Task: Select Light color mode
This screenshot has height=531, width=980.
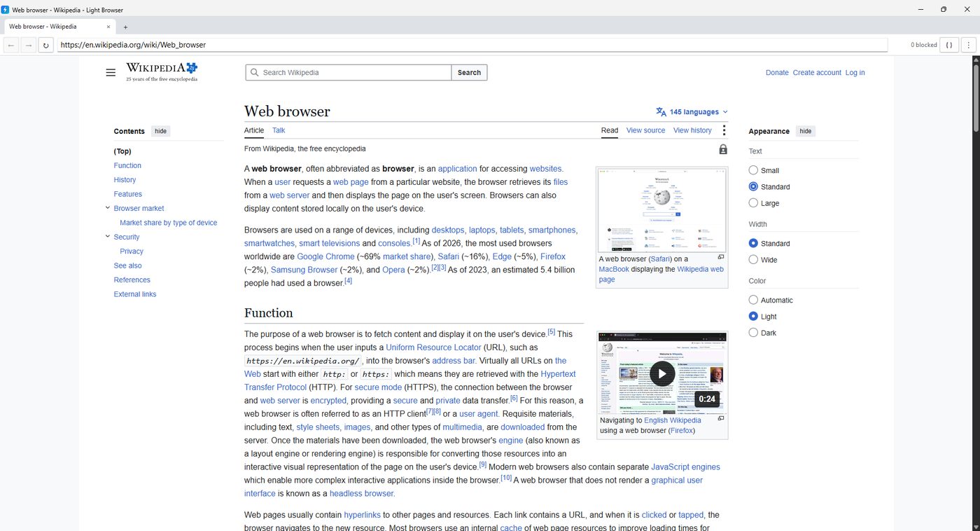Action: (x=753, y=317)
